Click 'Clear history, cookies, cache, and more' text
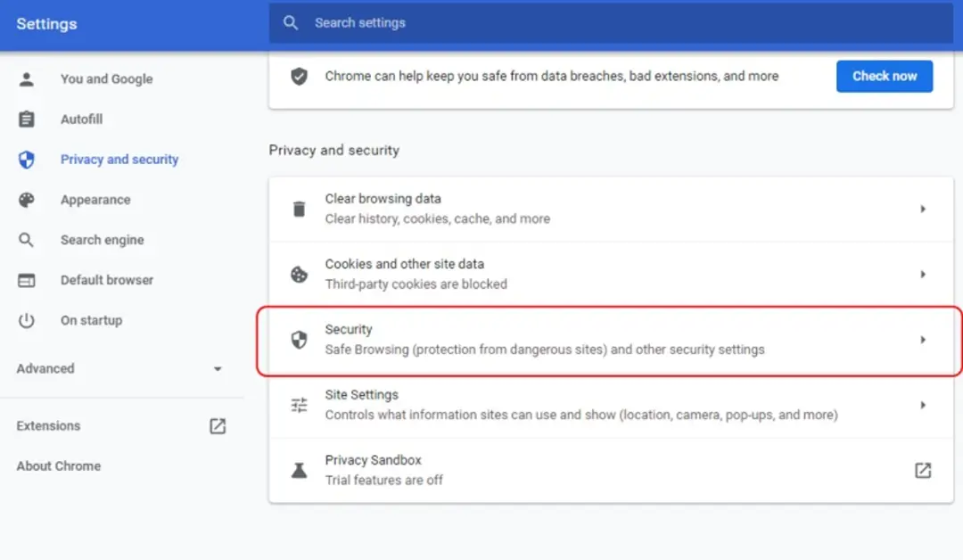 [x=438, y=219]
